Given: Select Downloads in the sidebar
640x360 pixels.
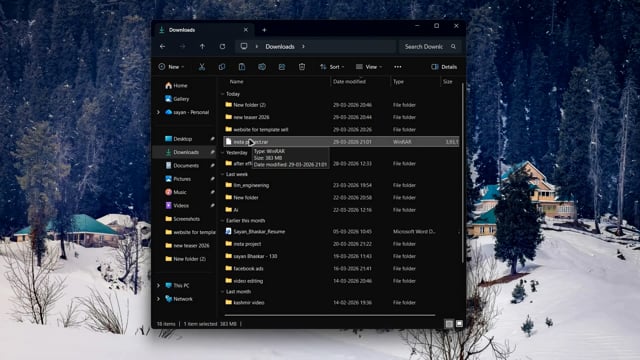Looking at the screenshot, I should point(182,152).
